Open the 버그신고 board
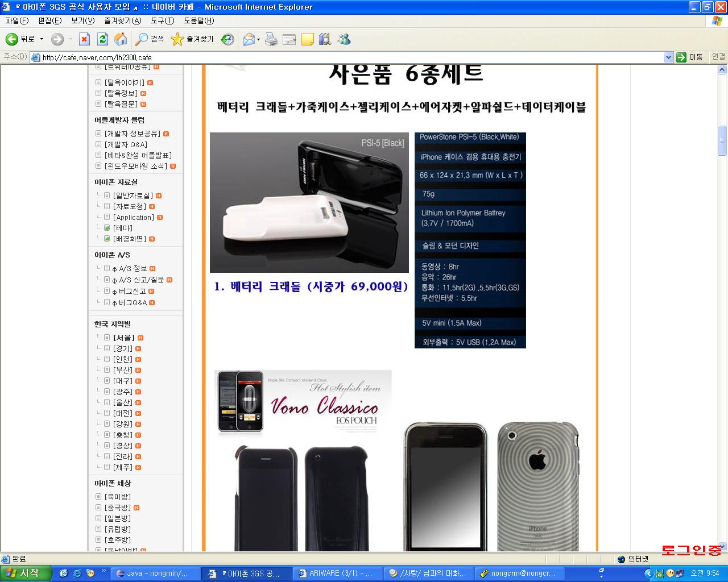This screenshot has height=582, width=728. pos(129,291)
